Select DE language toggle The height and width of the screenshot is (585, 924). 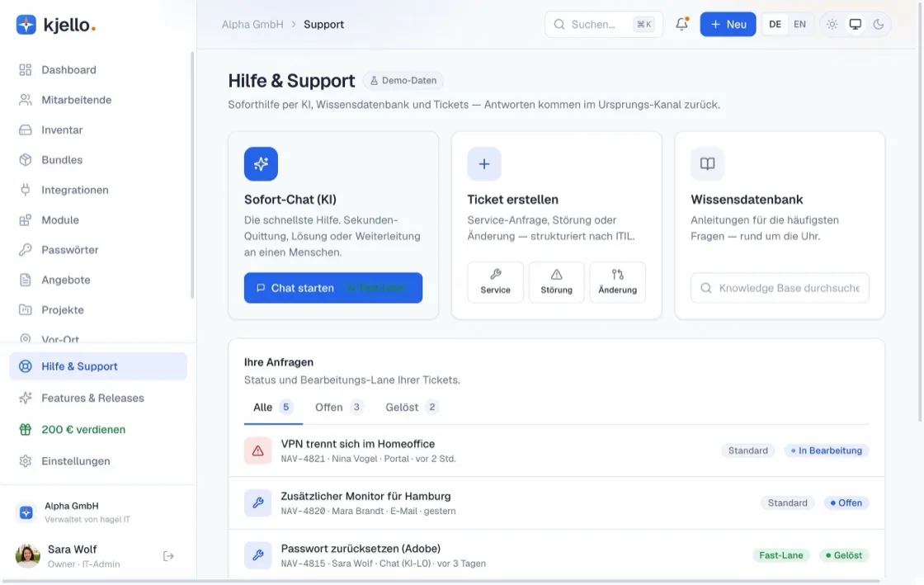[775, 24]
